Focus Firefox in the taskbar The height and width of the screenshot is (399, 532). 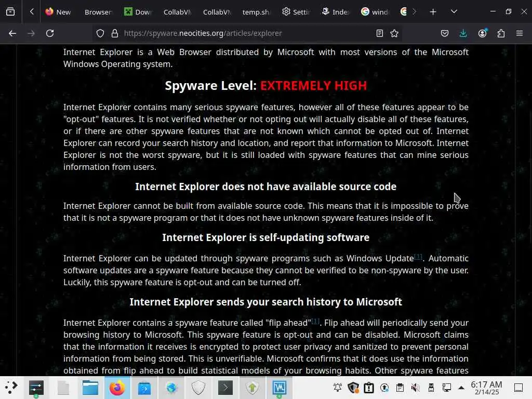coord(117,388)
